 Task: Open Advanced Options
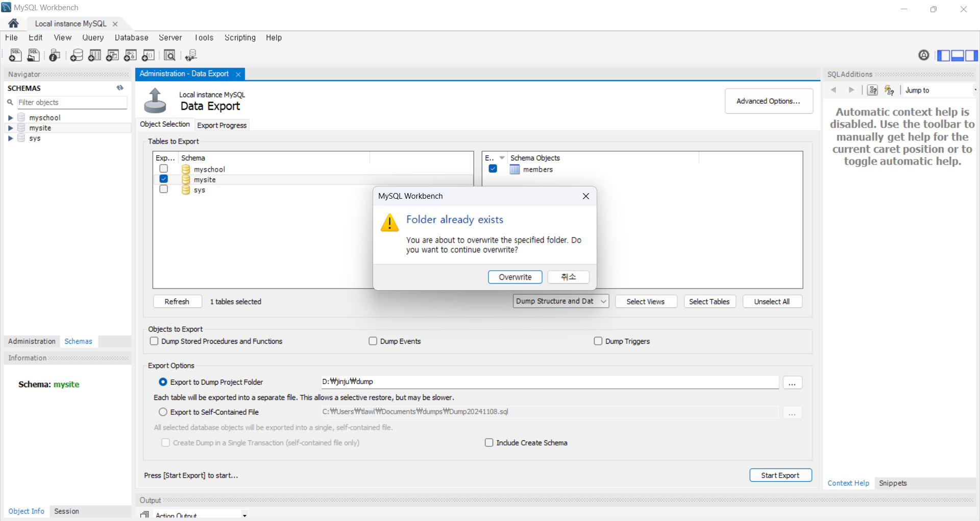[x=769, y=101]
